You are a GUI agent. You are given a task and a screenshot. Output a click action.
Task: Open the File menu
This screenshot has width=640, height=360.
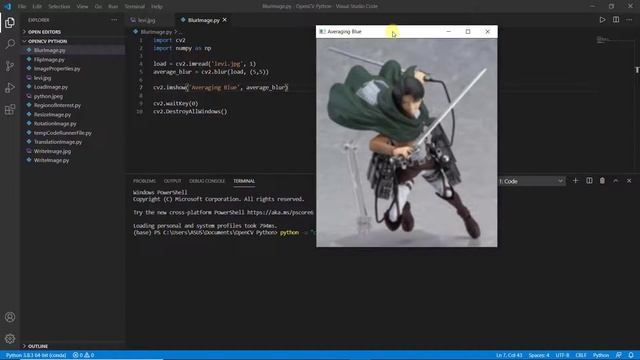tap(22, 7)
